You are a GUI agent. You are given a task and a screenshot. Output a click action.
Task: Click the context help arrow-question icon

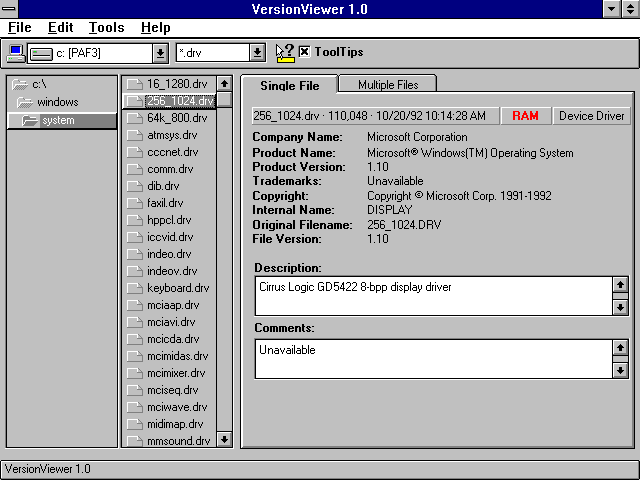284,52
